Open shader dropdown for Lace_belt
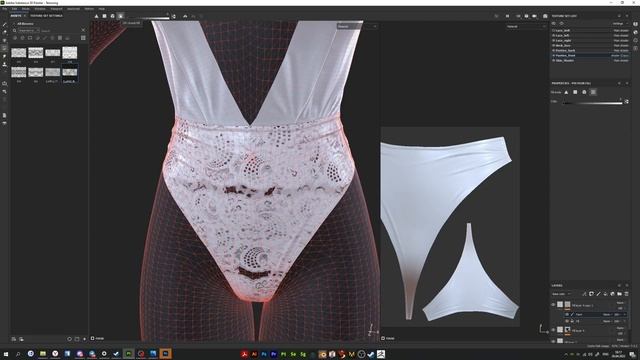The width and height of the screenshot is (640, 360). [x=621, y=31]
